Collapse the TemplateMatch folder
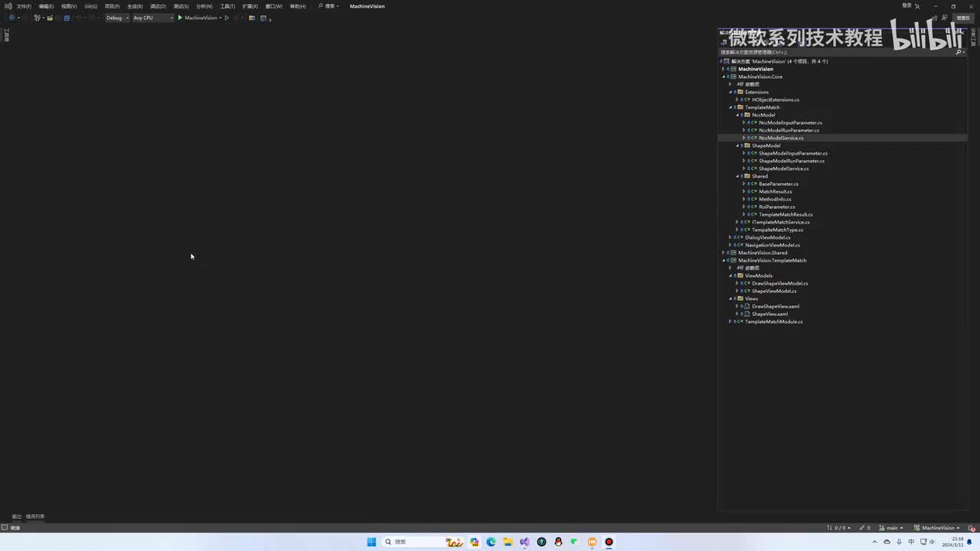Image resolution: width=980 pixels, height=551 pixels. click(x=730, y=107)
